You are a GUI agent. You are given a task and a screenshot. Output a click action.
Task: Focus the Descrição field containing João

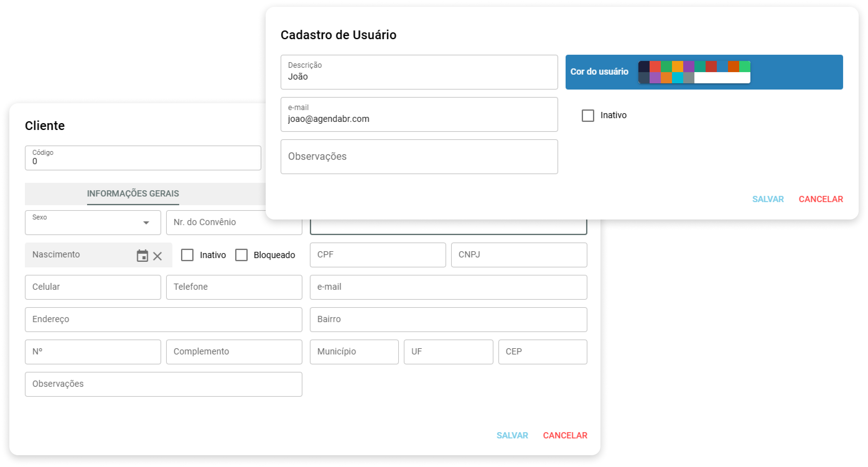[419, 72]
